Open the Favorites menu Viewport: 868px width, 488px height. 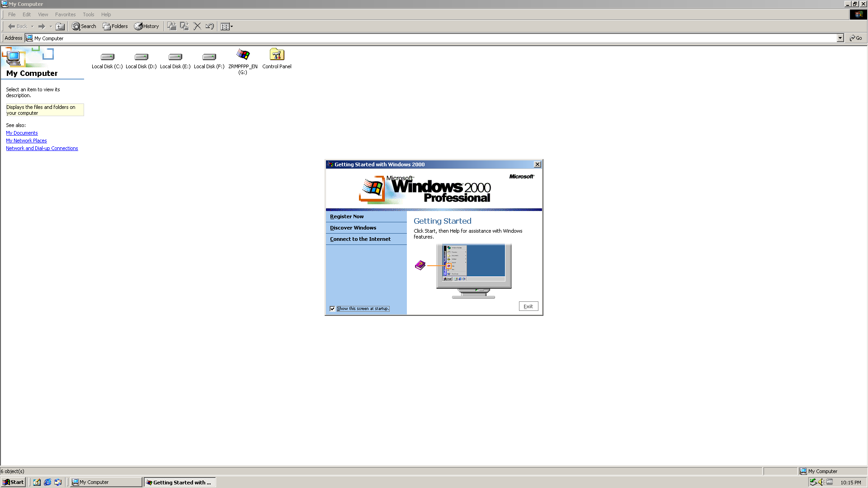click(x=66, y=14)
